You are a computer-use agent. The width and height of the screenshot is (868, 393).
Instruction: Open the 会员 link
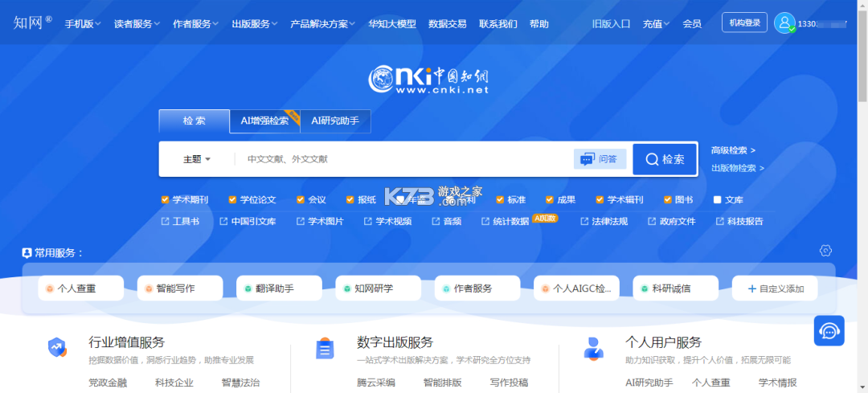click(x=692, y=24)
